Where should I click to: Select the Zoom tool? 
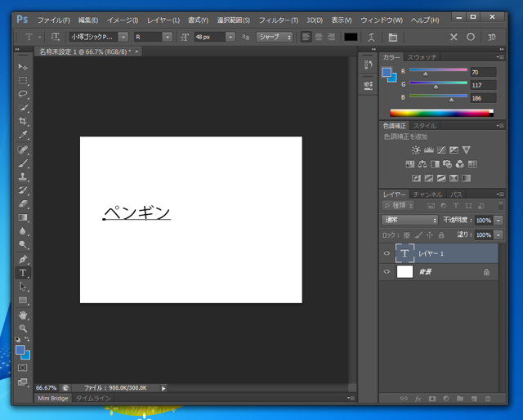coord(23,328)
